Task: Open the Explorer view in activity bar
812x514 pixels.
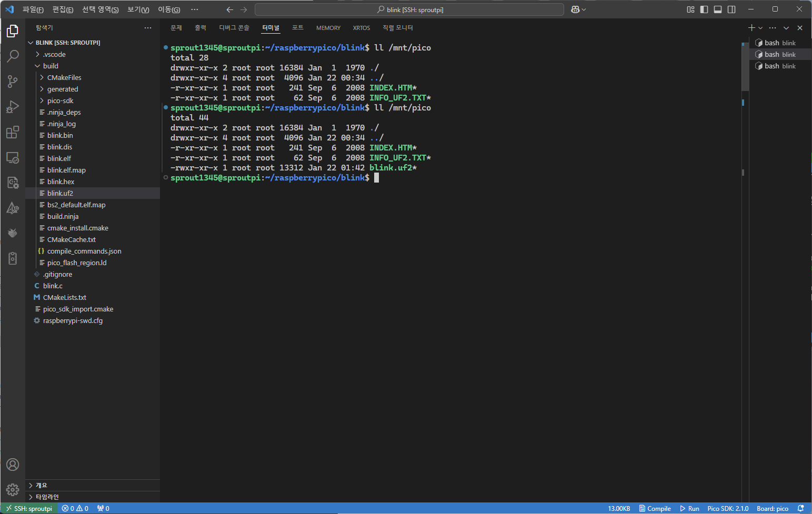Action: click(13, 31)
